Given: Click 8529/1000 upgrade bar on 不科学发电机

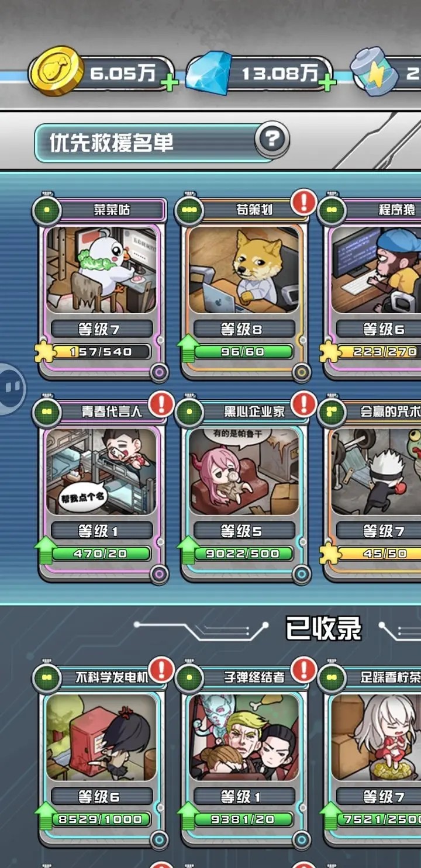Looking at the screenshot, I should click(101, 819).
